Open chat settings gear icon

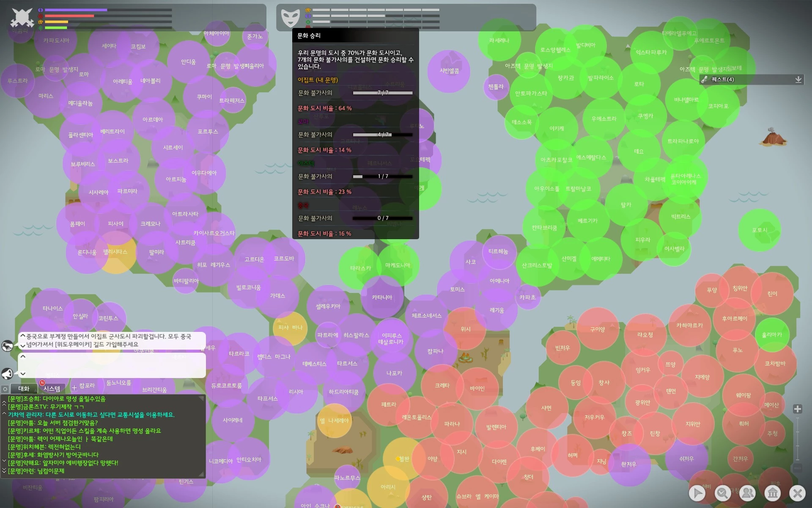pyautogui.click(x=5, y=389)
